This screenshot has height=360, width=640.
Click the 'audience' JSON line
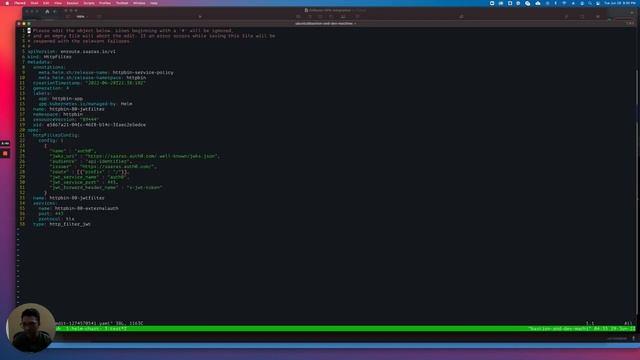[90, 162]
